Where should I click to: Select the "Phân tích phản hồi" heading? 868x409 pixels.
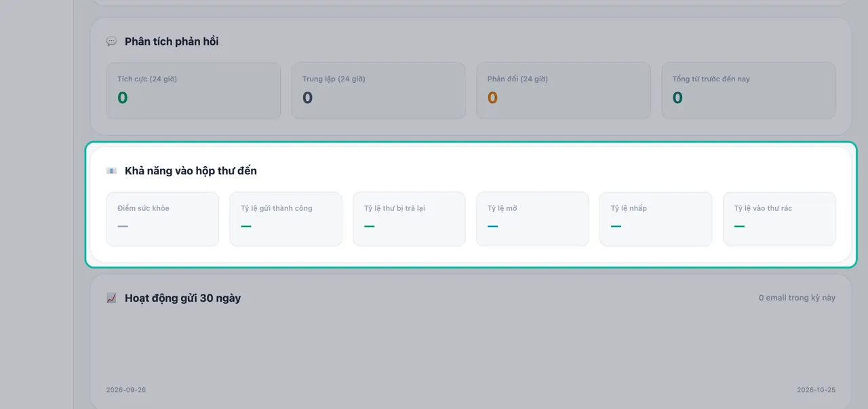[x=172, y=41]
